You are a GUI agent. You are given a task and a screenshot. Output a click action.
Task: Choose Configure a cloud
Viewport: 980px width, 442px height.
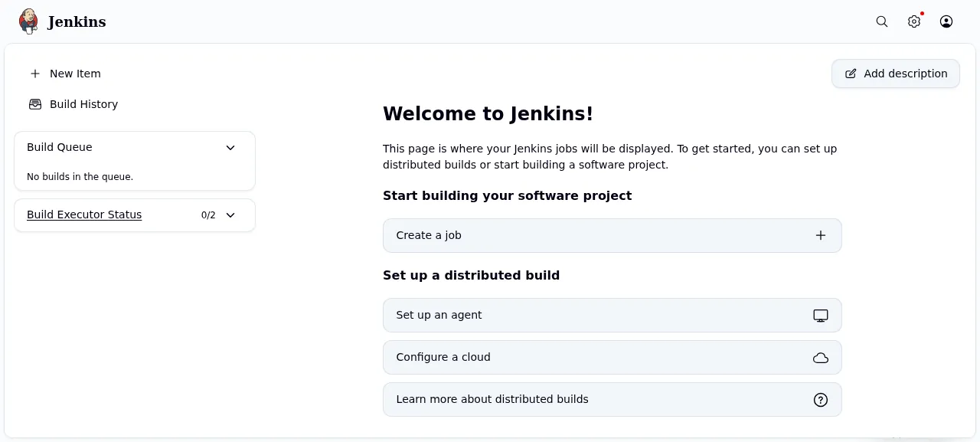(x=612, y=357)
